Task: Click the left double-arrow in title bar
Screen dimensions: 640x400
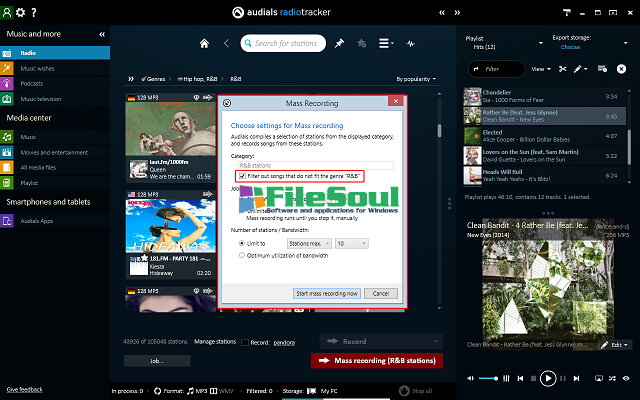Action: point(442,13)
